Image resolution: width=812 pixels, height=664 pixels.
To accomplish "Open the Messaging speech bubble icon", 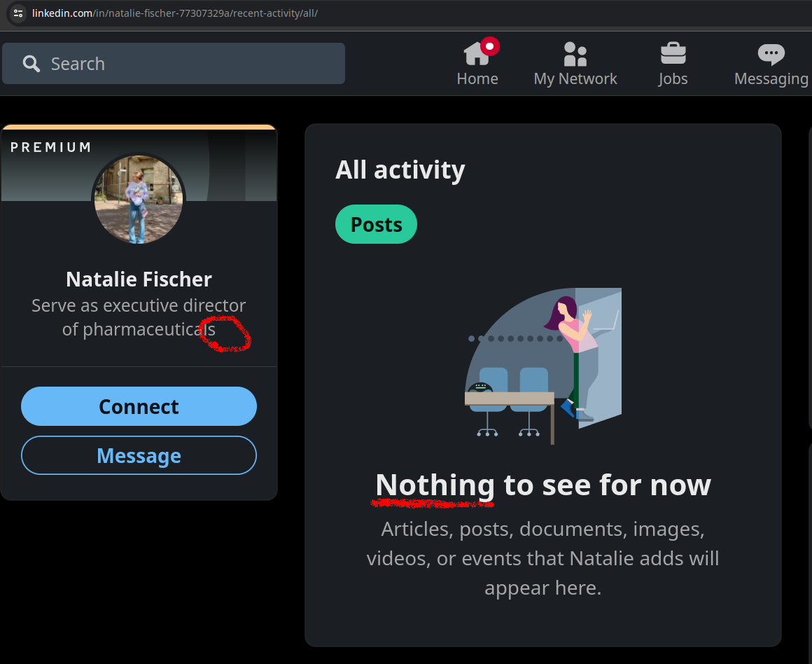I will (x=771, y=54).
